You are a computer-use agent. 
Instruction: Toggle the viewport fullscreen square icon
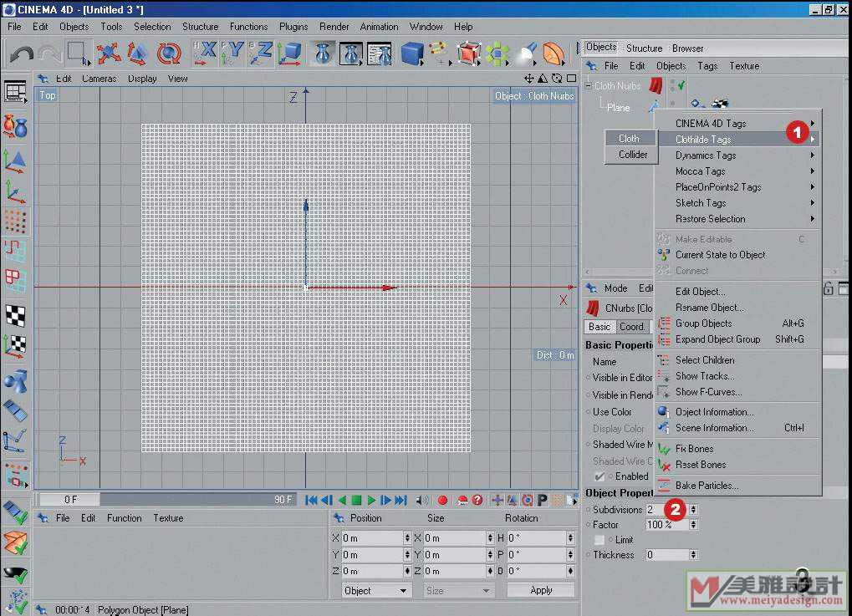coord(571,79)
